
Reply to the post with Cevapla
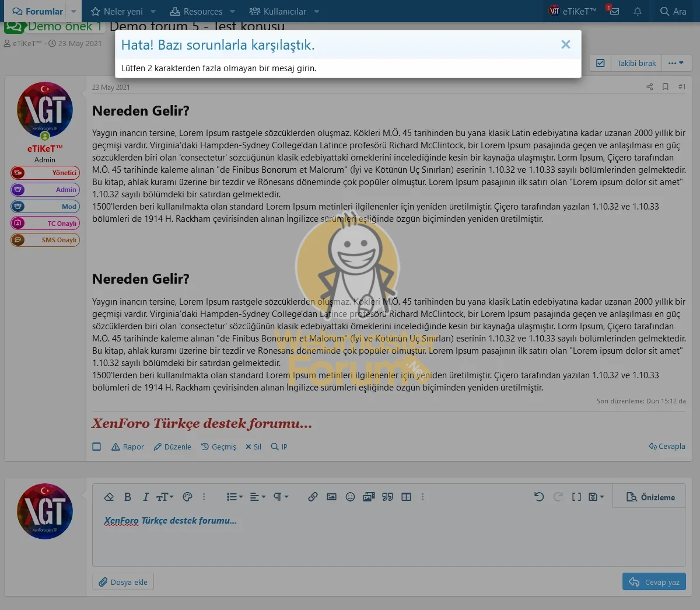(667, 446)
